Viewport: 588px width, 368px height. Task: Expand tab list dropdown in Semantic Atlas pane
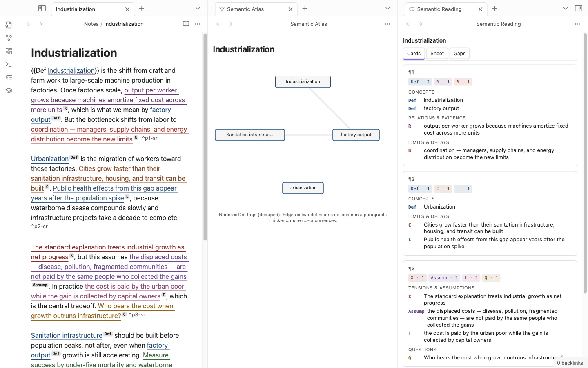point(388,9)
